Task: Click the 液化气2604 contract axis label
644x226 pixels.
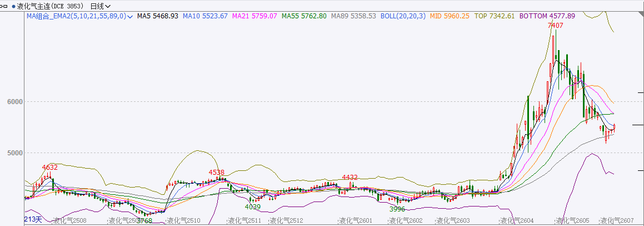Action: [517, 221]
